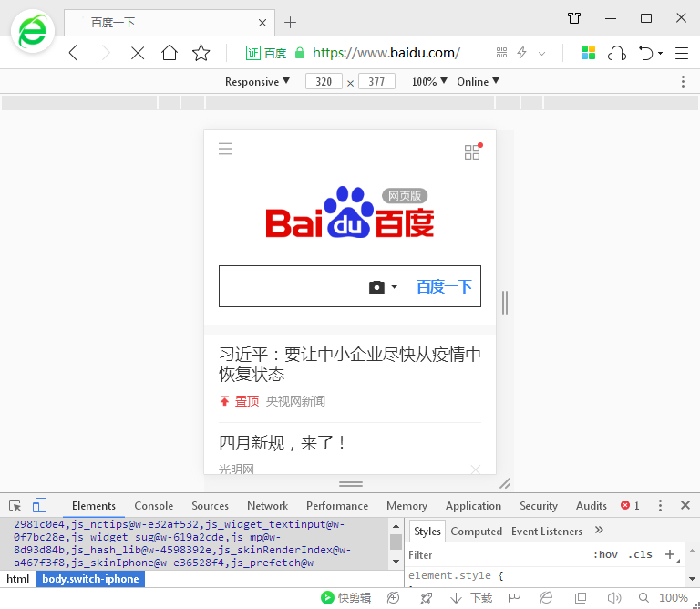
Task: Expand dropdown arrow beside camera icon
Action: 394,287
